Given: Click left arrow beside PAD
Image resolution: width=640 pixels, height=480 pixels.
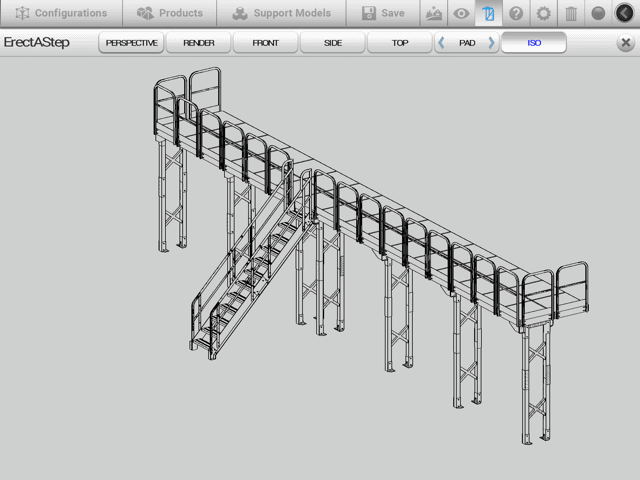Looking at the screenshot, I should (442, 43).
